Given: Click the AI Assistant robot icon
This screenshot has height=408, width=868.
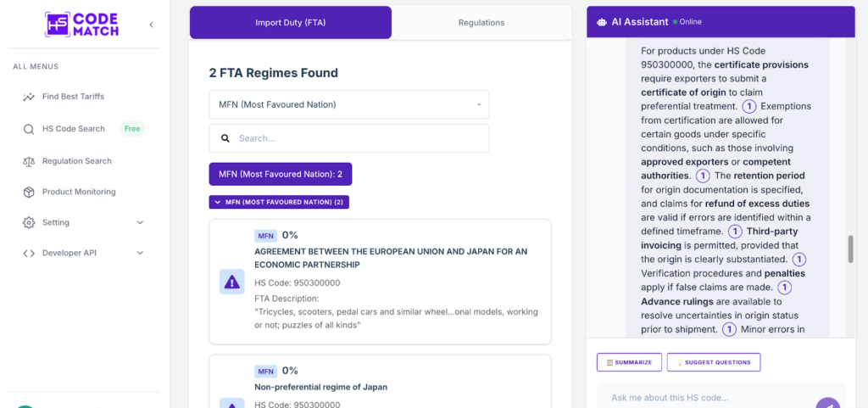Looking at the screenshot, I should click(601, 22).
